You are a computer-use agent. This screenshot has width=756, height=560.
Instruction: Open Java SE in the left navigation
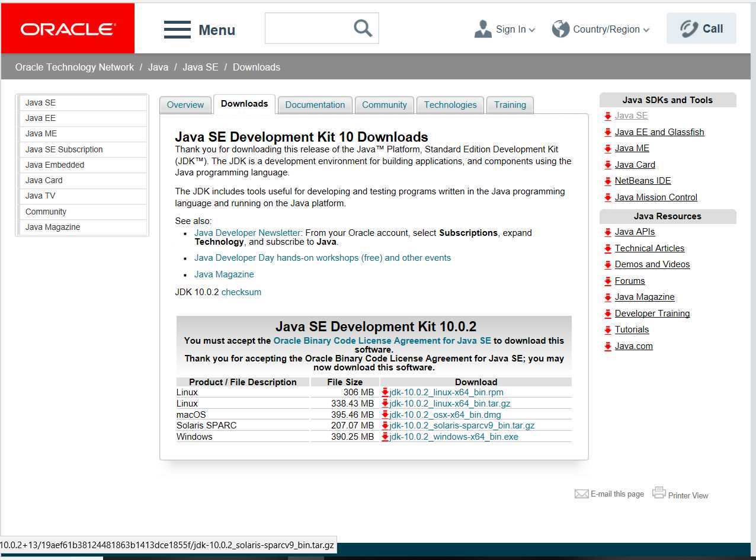point(83,103)
